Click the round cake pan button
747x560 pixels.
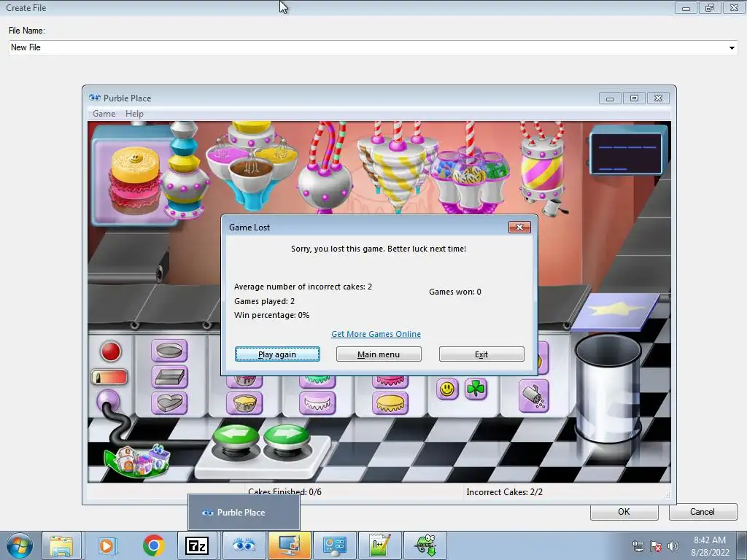point(169,351)
